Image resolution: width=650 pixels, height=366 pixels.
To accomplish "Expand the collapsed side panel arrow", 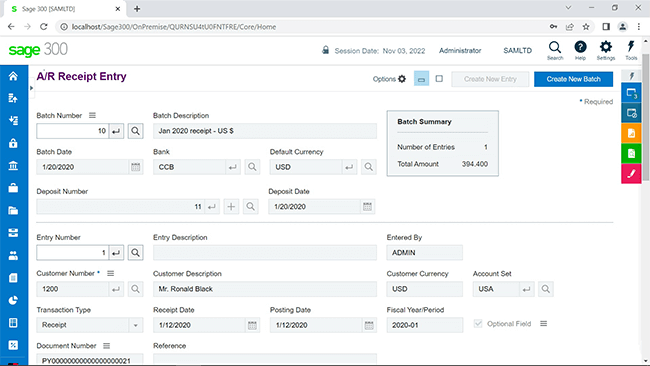I will [31, 88].
